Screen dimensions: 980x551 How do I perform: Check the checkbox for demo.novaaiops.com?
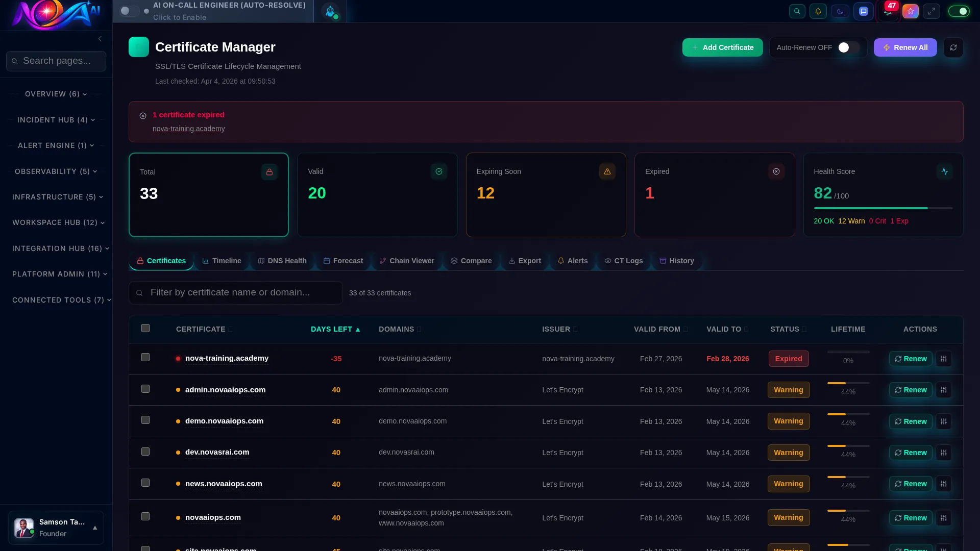pos(145,420)
